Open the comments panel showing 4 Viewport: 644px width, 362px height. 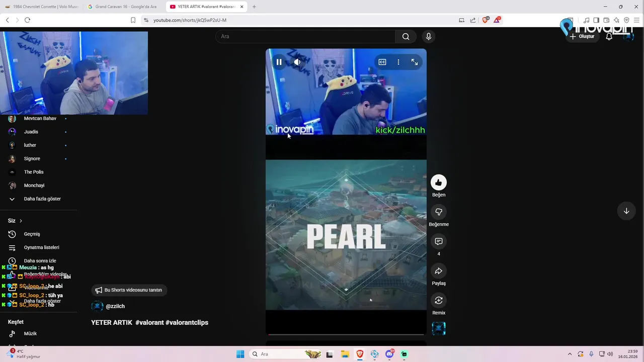[x=439, y=241]
